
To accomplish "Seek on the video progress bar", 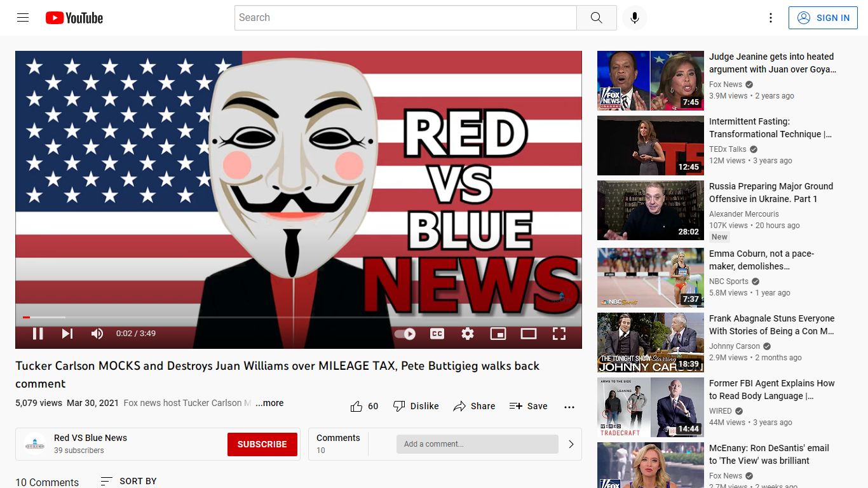I will coord(299,317).
